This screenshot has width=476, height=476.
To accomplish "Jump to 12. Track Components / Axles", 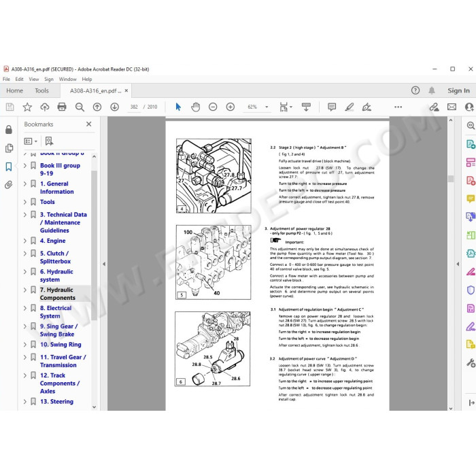I will 60,383.
